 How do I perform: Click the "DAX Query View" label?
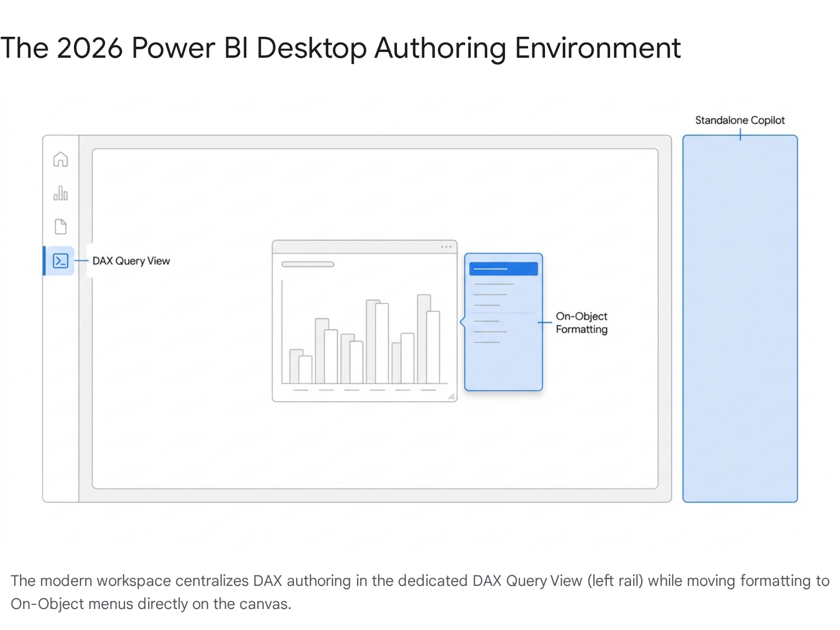tap(131, 261)
